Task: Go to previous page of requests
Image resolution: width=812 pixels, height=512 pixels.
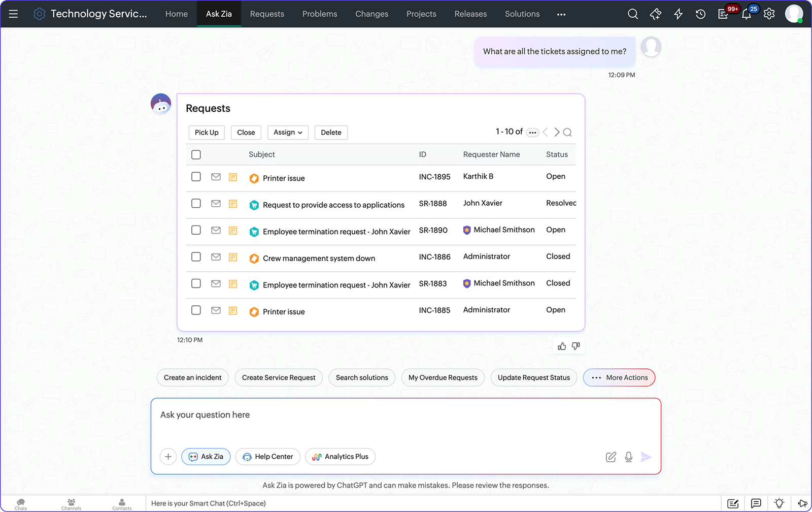Action: coord(546,132)
